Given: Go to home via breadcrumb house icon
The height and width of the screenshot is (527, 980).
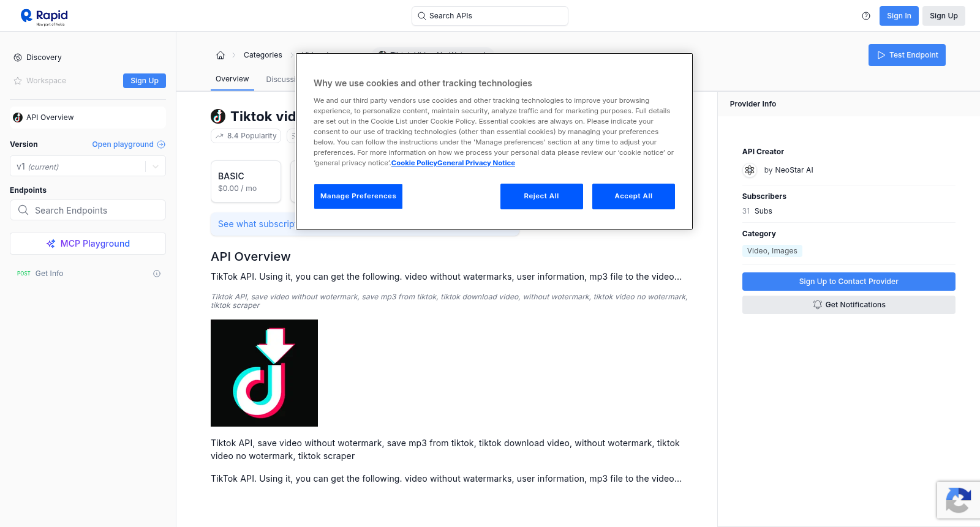Looking at the screenshot, I should point(221,55).
